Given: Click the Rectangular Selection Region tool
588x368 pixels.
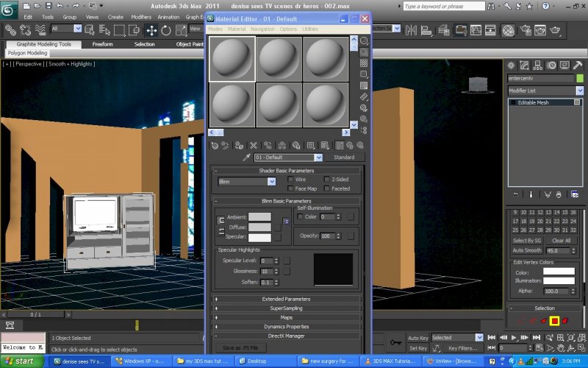Looking at the screenshot, I should (119, 30).
